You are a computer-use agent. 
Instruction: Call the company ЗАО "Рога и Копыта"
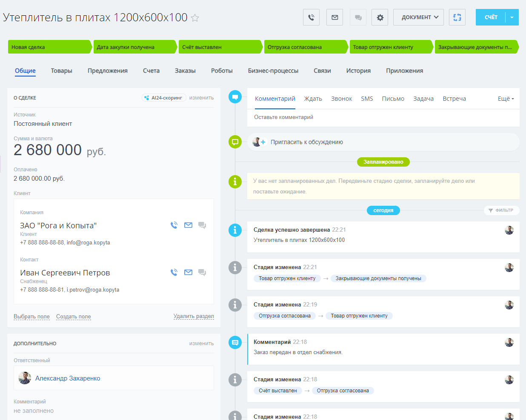point(174,225)
